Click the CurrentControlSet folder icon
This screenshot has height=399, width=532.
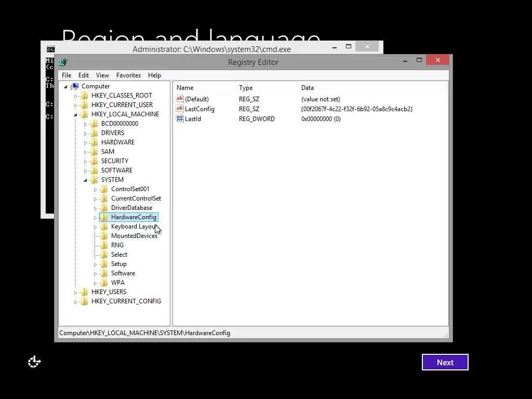(104, 198)
